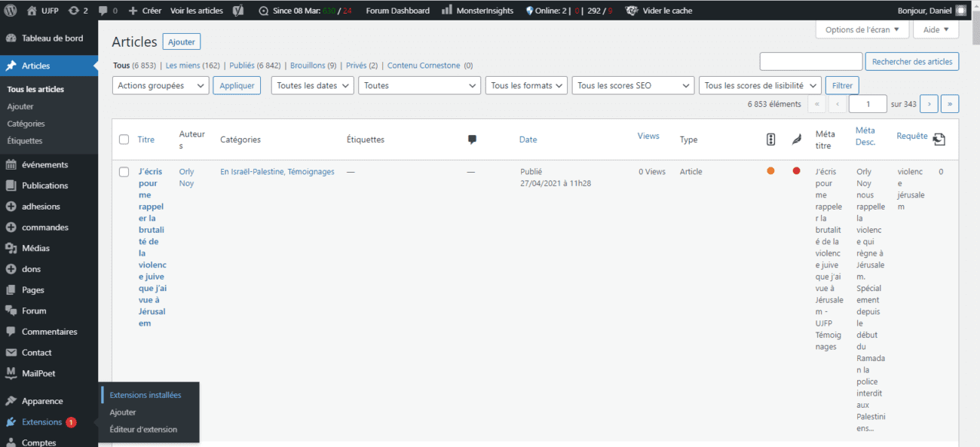The image size is (980, 447).
Task: Click the orange SEO score dot
Action: tap(770, 171)
